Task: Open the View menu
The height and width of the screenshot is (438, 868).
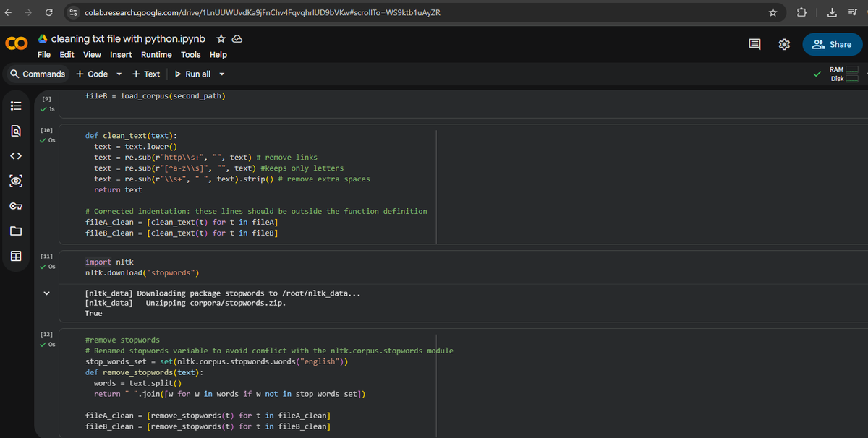Action: tap(92, 55)
